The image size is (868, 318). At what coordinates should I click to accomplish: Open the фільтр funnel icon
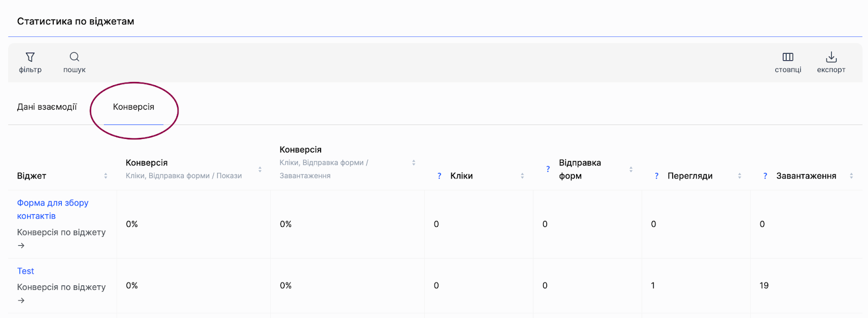pos(30,57)
